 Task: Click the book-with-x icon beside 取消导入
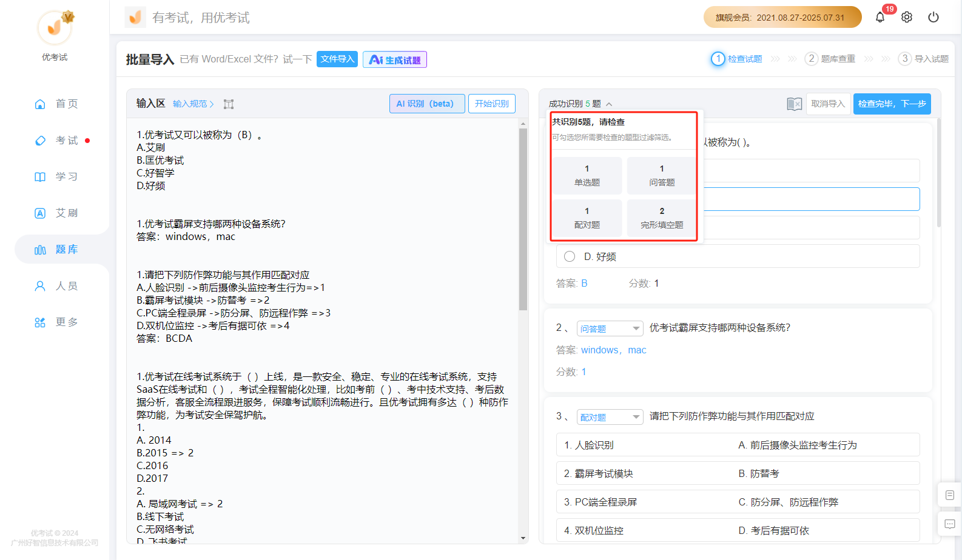tap(794, 104)
